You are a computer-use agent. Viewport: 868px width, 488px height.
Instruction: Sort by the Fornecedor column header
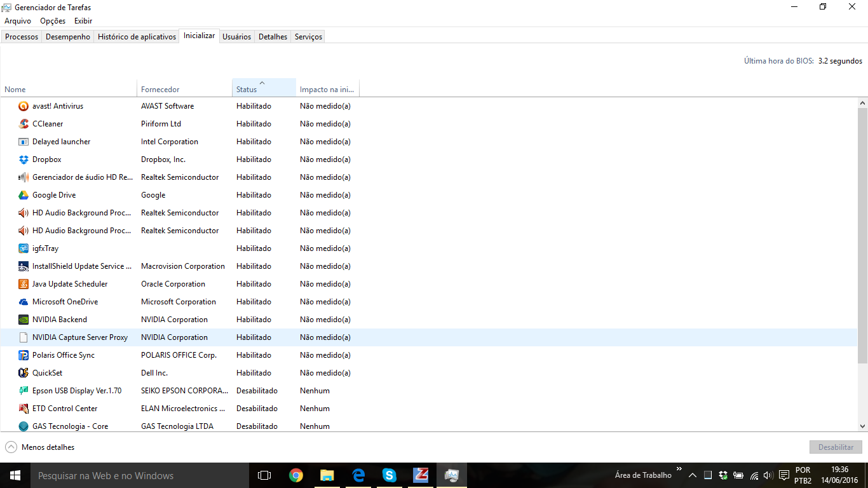(185, 88)
